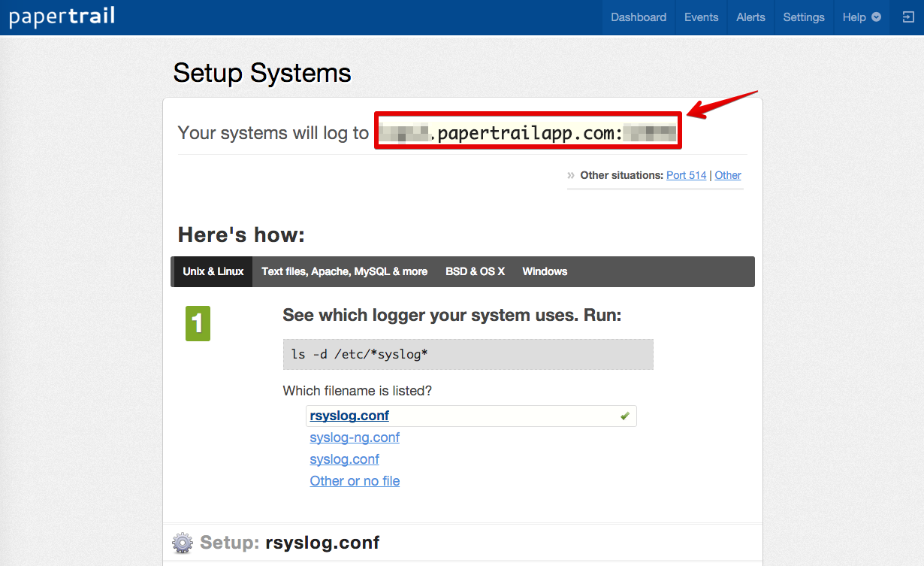Open the Help dropdown menu
The width and height of the screenshot is (924, 566).
coord(861,17)
